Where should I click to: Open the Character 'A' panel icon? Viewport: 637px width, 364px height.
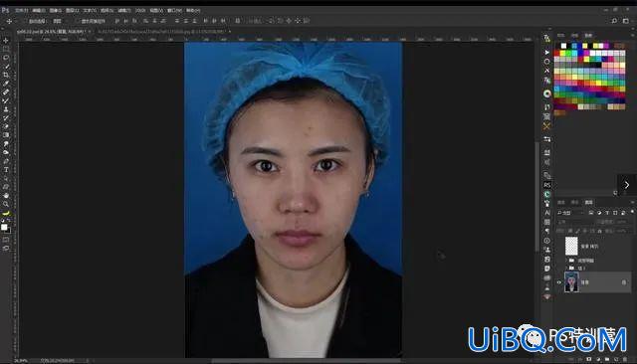547,213
